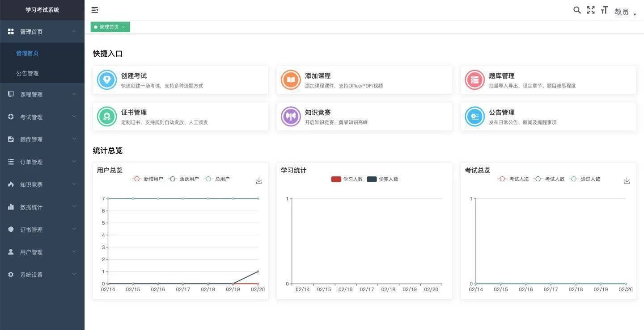Collapse 管理首页 group with its chevron
The height and width of the screenshot is (330, 644).
tap(74, 31)
